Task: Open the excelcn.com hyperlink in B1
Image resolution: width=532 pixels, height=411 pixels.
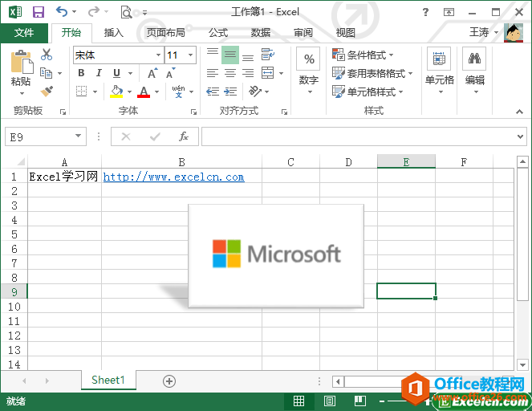Action: 173,177
